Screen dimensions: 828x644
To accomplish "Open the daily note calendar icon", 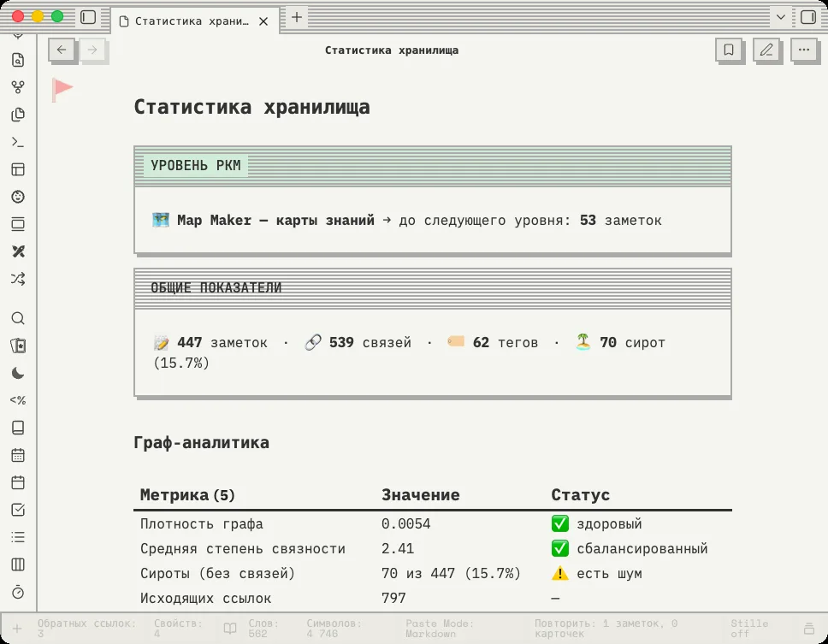I will (18, 482).
